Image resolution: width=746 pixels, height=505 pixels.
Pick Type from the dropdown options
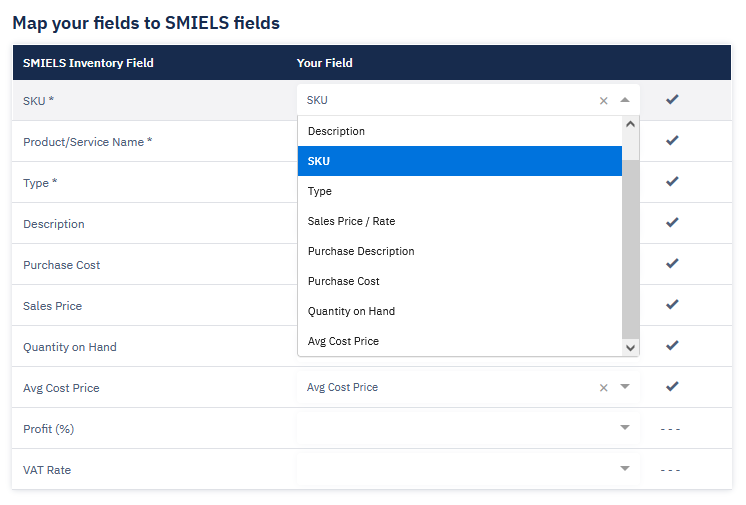[x=460, y=191]
